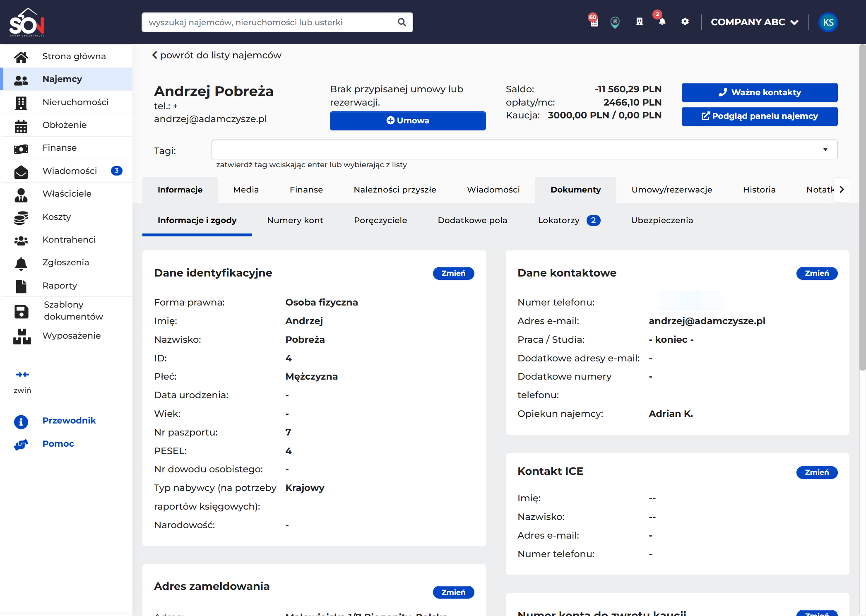The width and height of the screenshot is (866, 616).
Task: Open the building icon in header
Action: 640,22
